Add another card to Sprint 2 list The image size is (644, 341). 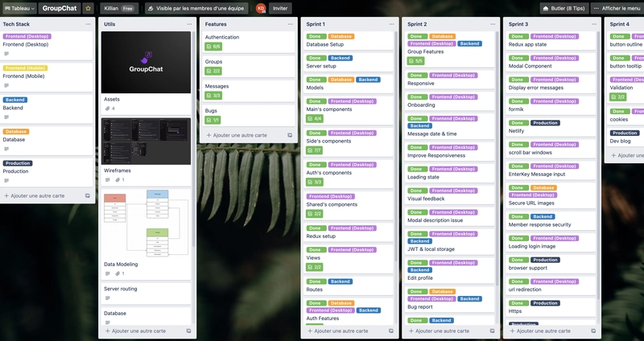coord(439,331)
